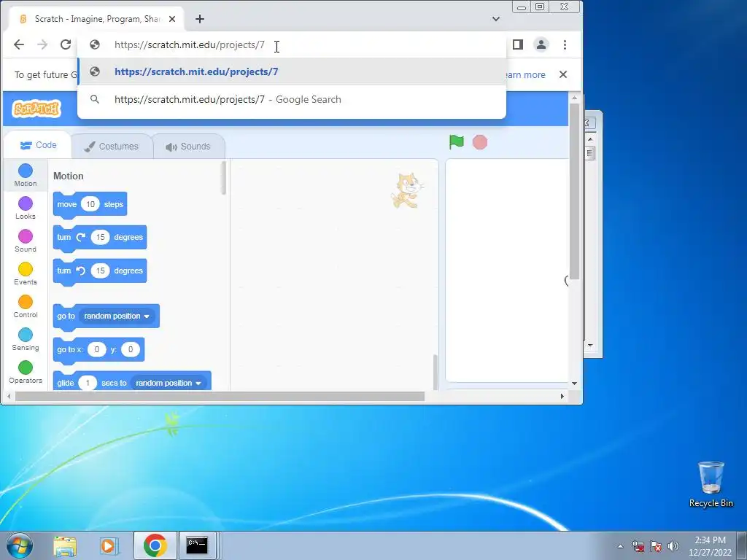747x560 pixels.
Task: Click the page scrollbar up arrow
Action: point(575,98)
